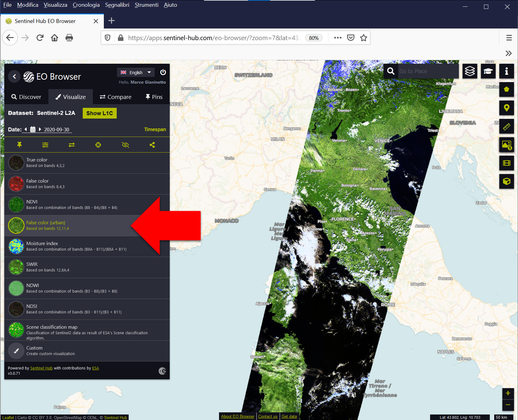The height and width of the screenshot is (420, 518).
Task: Click the 80% zoom level indicator
Action: click(314, 38)
